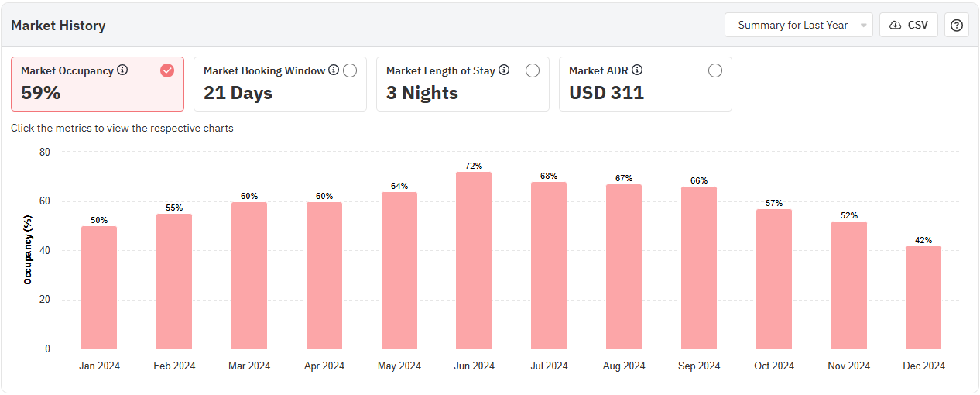Select the Market Booking Window radio button
The height and width of the screenshot is (395, 980).
pos(350,70)
